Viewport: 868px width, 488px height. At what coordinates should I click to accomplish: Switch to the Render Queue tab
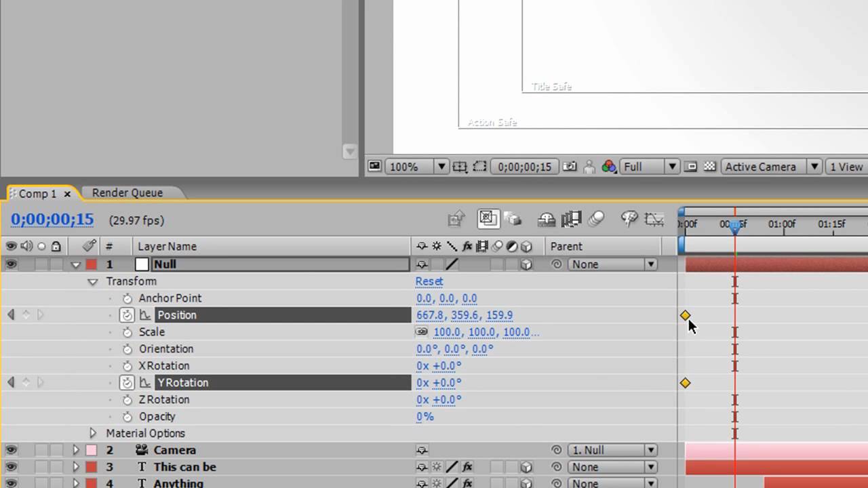(x=127, y=193)
